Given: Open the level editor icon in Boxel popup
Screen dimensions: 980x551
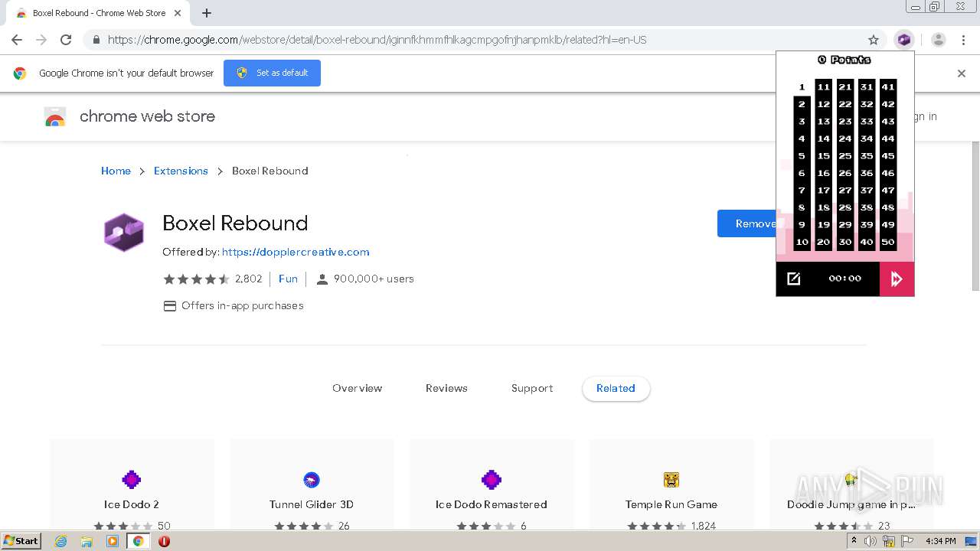Looking at the screenshot, I should point(794,279).
